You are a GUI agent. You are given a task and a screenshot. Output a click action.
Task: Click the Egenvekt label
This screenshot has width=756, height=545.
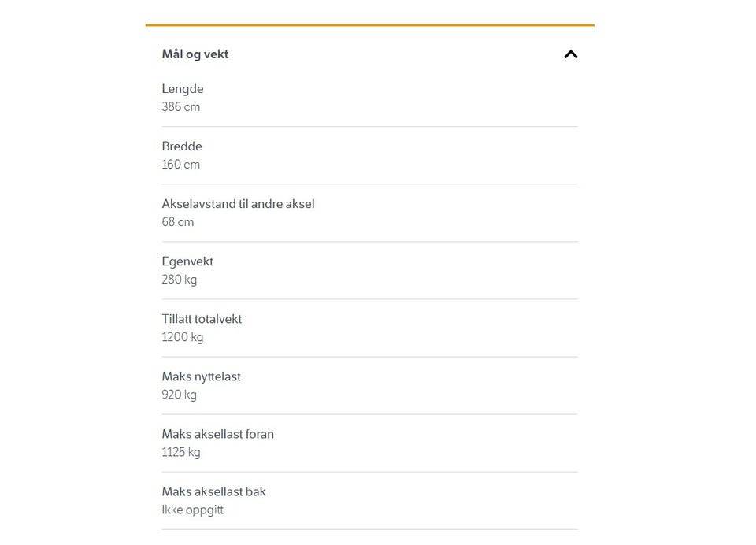tap(187, 261)
